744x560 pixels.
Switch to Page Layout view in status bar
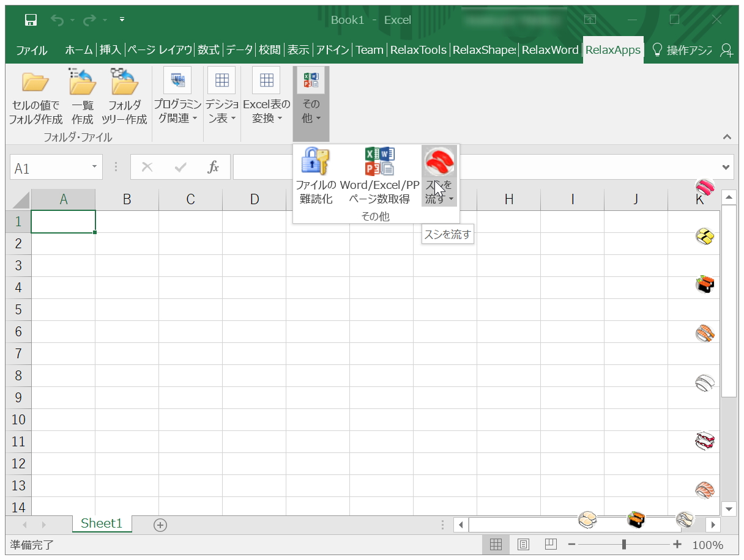coord(523,544)
